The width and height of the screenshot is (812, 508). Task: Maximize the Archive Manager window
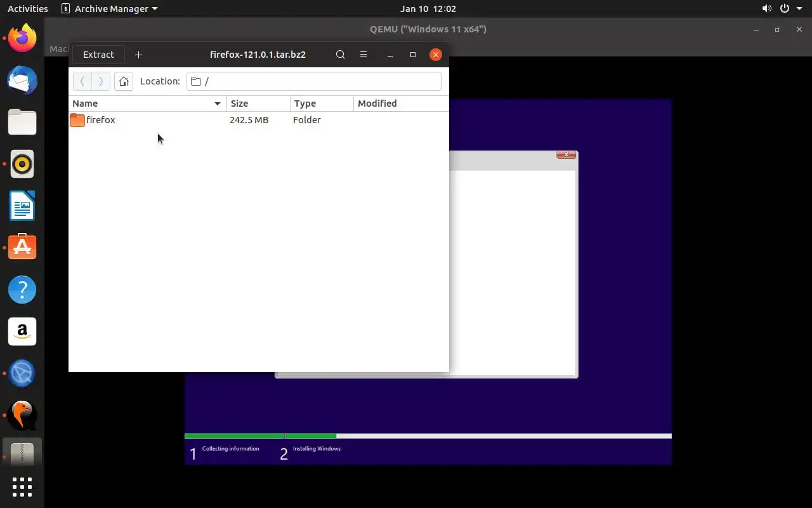point(413,55)
